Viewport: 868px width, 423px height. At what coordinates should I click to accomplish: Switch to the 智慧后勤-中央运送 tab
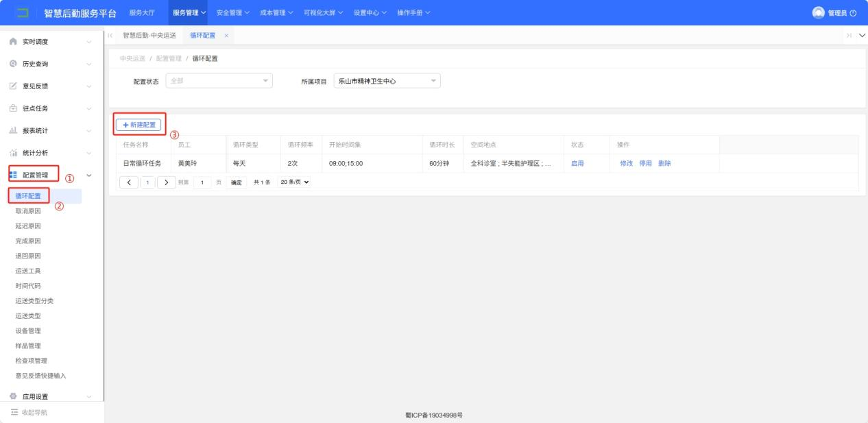[x=149, y=35]
